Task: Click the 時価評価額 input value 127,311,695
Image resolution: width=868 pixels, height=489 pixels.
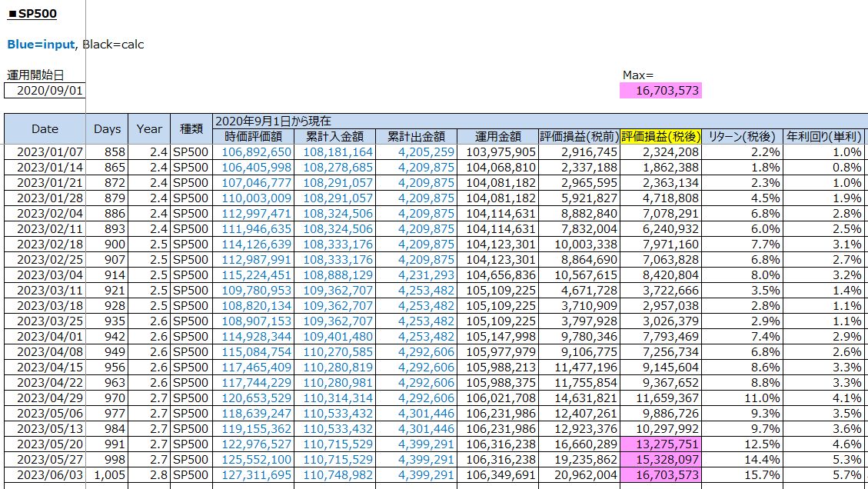Action: pos(256,475)
